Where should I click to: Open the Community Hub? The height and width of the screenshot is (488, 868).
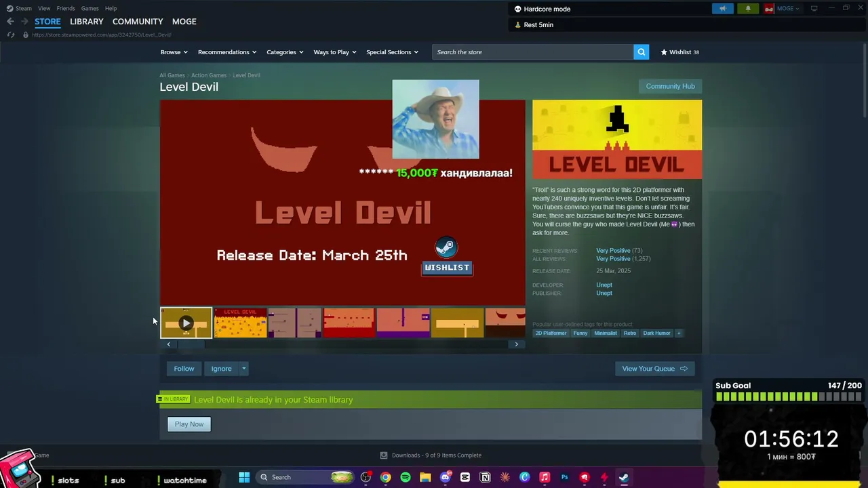pyautogui.click(x=670, y=86)
